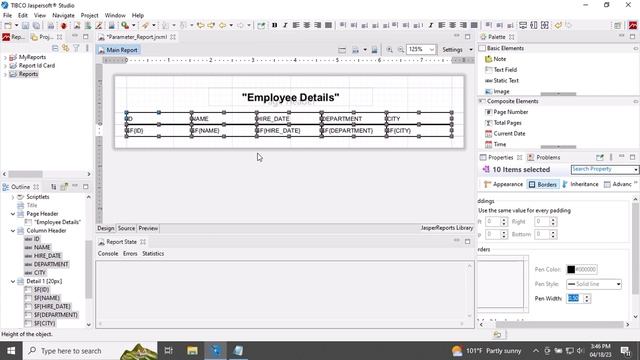Toggle Basic Elements palette drawer
The width and height of the screenshot is (640, 360).
click(558, 48)
